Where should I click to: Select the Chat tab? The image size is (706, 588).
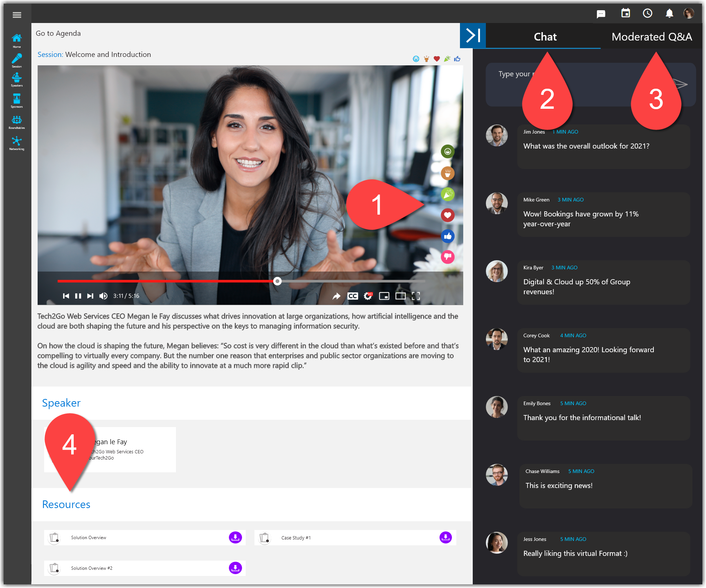click(545, 37)
